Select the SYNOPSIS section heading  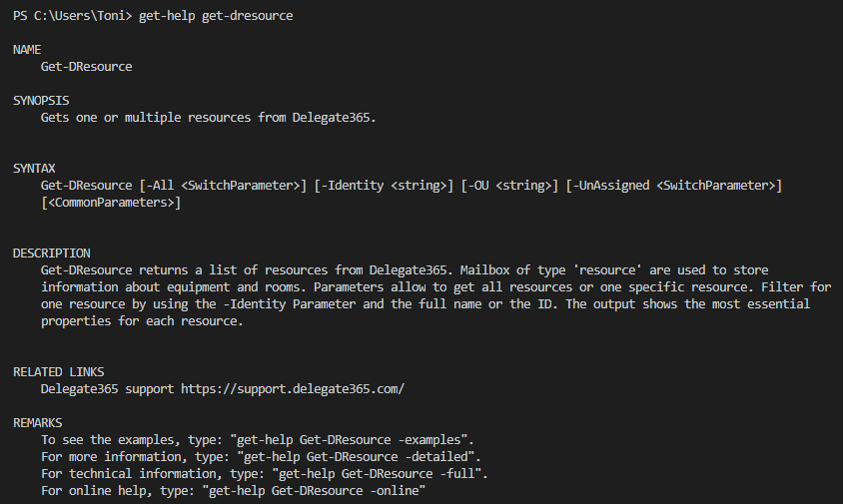coord(41,101)
